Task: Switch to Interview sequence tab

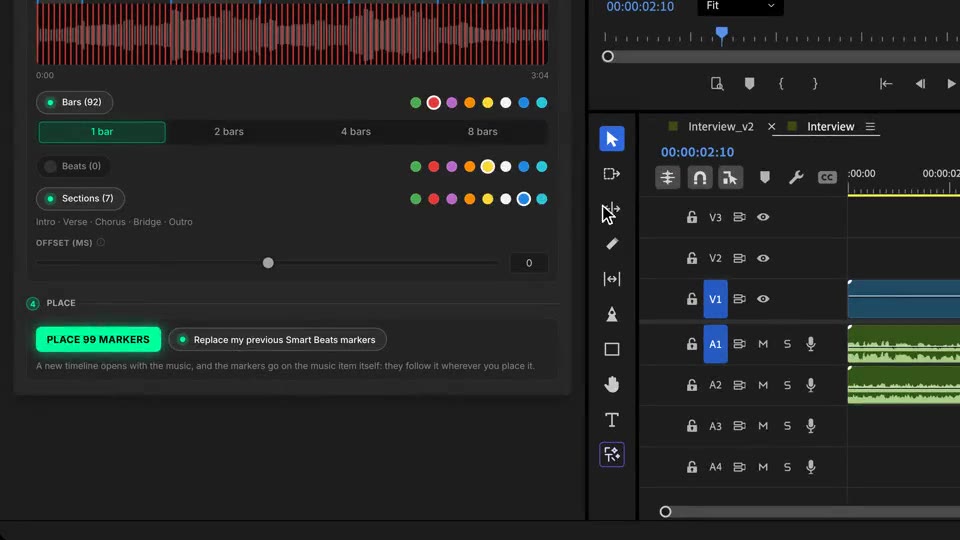Action: click(830, 127)
